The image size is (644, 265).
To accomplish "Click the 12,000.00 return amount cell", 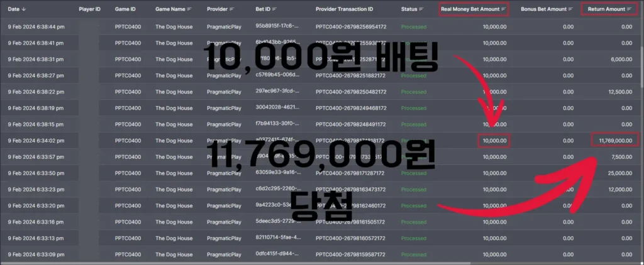I will coord(620,190).
